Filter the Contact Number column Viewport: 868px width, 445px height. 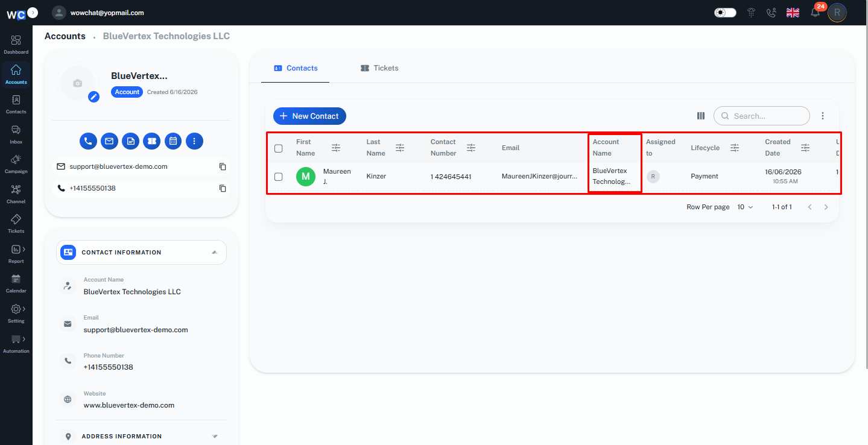471,148
